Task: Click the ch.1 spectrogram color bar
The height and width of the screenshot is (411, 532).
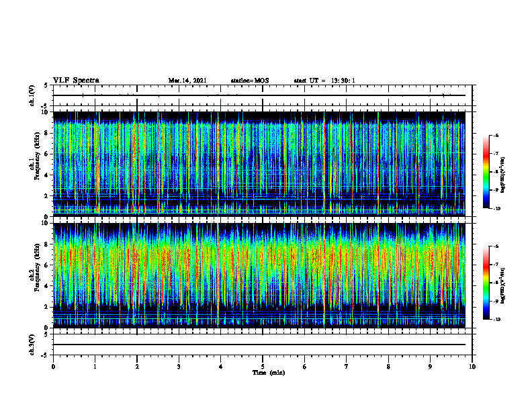Action: pyautogui.click(x=486, y=172)
